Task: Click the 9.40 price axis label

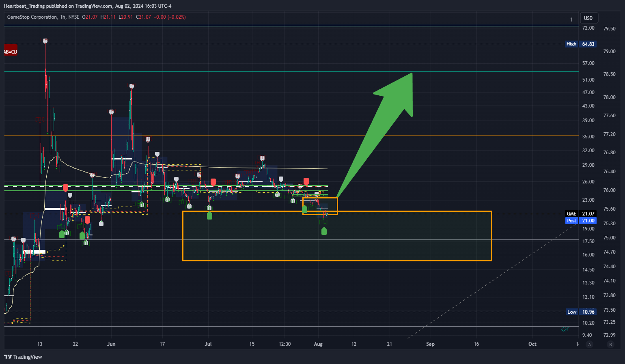Action: pos(587,335)
